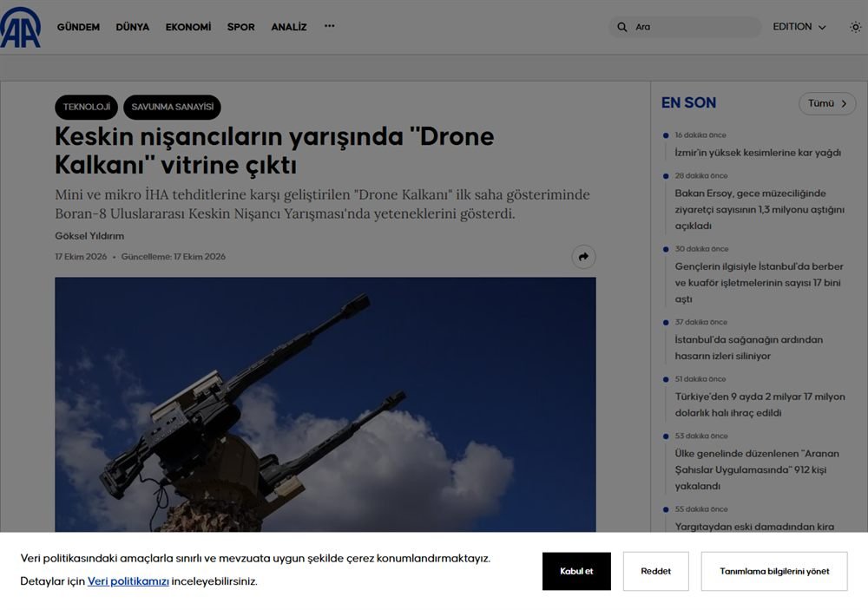This screenshot has width=868, height=610.
Task: Click the 17 Ekim 2026 publish date
Action: (81, 257)
